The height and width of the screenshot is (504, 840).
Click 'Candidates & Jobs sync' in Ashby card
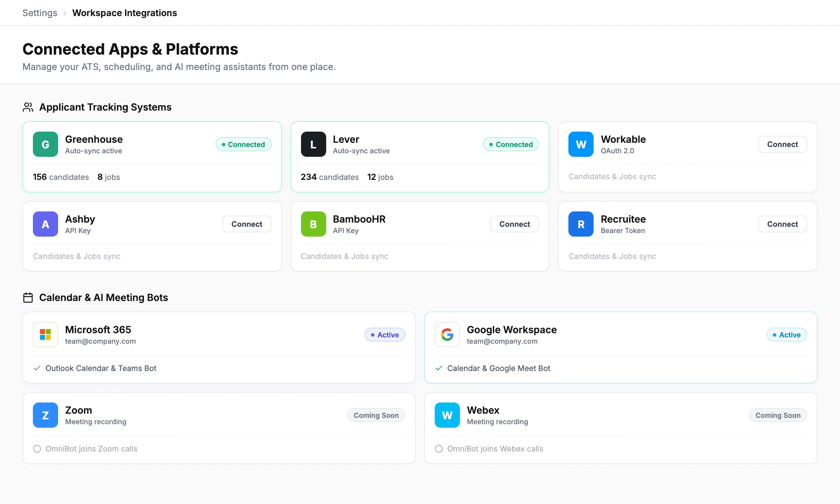coord(77,256)
